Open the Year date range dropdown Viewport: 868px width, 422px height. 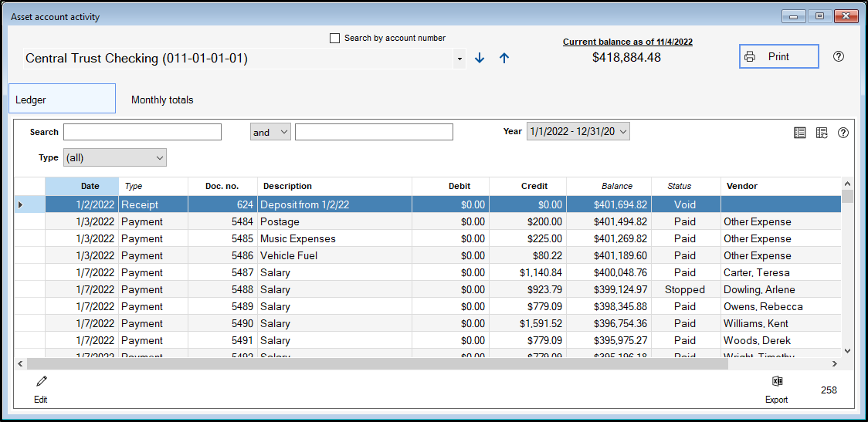(x=578, y=132)
